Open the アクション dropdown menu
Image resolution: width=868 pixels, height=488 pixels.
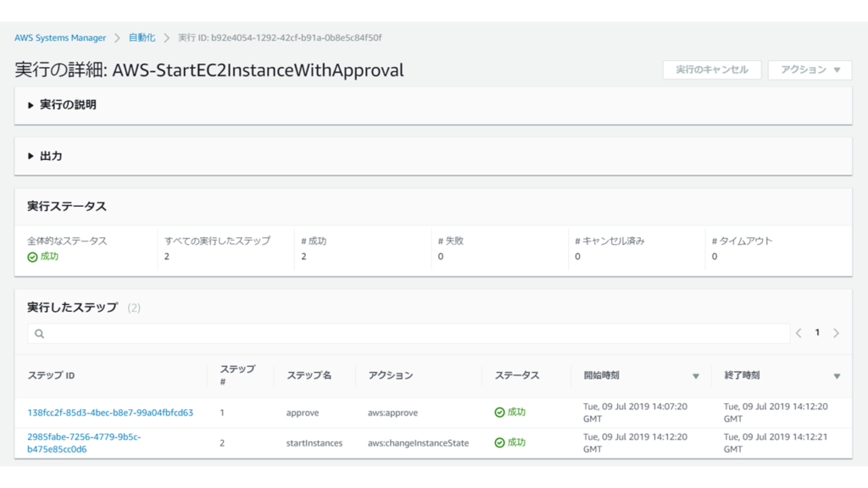810,69
